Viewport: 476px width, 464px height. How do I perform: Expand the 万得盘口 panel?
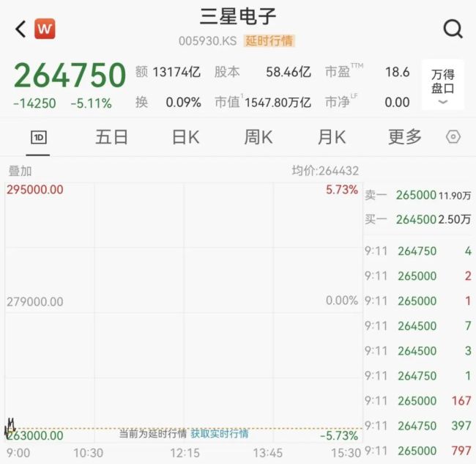pos(443,85)
